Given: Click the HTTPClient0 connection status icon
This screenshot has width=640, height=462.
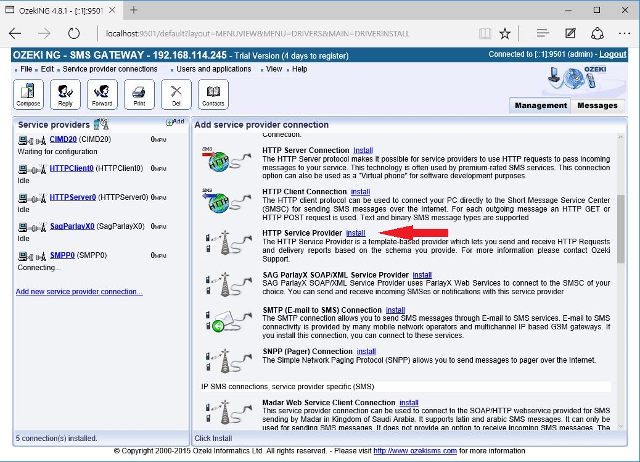Looking at the screenshot, I should click(x=32, y=169).
